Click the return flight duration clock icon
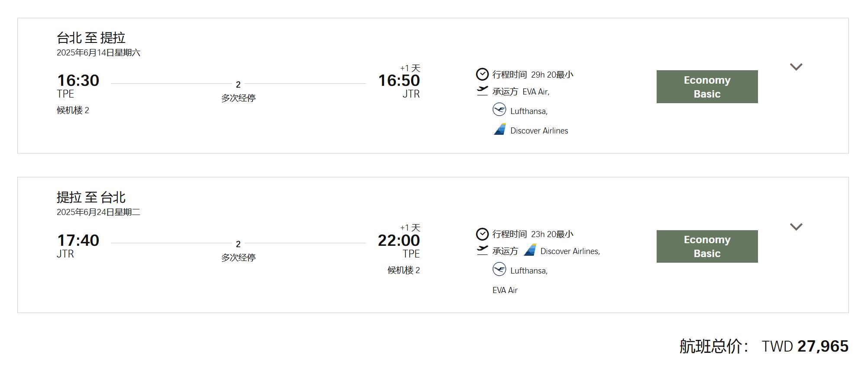Screen dimensions: 868x365 pyautogui.click(x=482, y=234)
